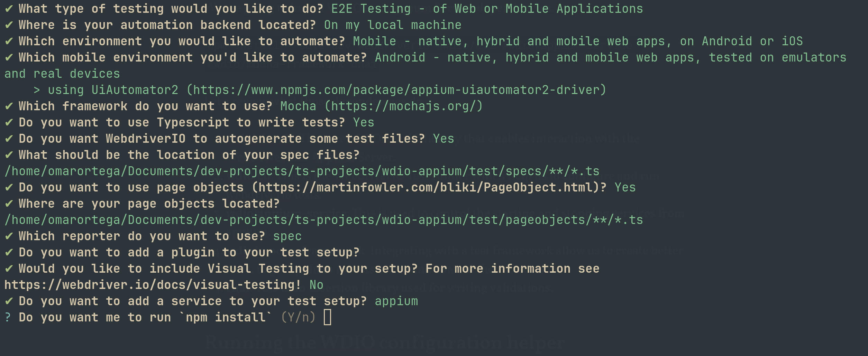Open the martinfowler.com PageObject link

click(429, 187)
